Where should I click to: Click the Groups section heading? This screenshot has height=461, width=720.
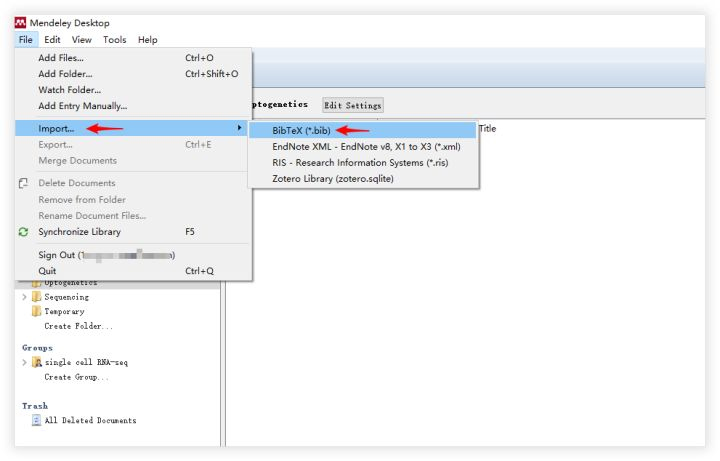click(x=37, y=348)
